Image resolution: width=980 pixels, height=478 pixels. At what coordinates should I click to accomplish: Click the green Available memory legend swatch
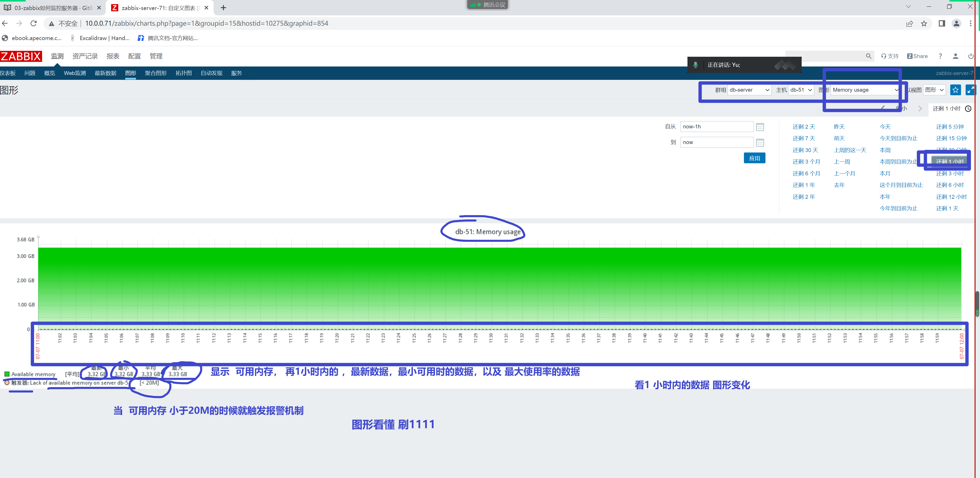tap(7, 374)
